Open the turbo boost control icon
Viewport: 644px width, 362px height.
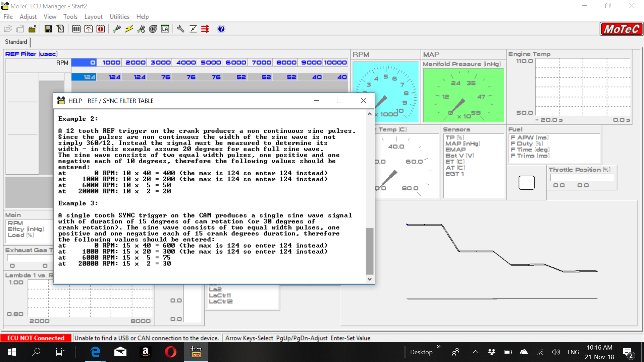153,29
